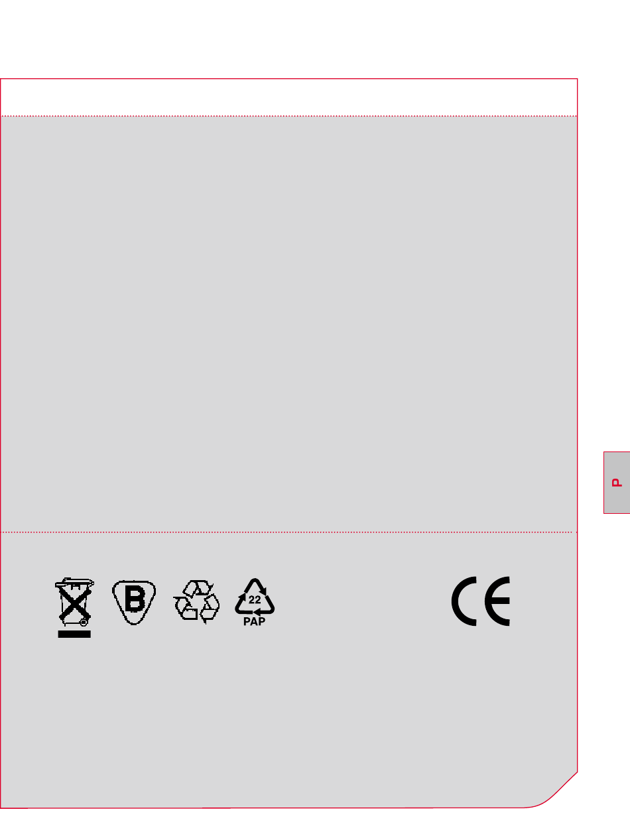The height and width of the screenshot is (840, 630).
Task: Click the red letter P on the side tab
Action: [x=617, y=483]
